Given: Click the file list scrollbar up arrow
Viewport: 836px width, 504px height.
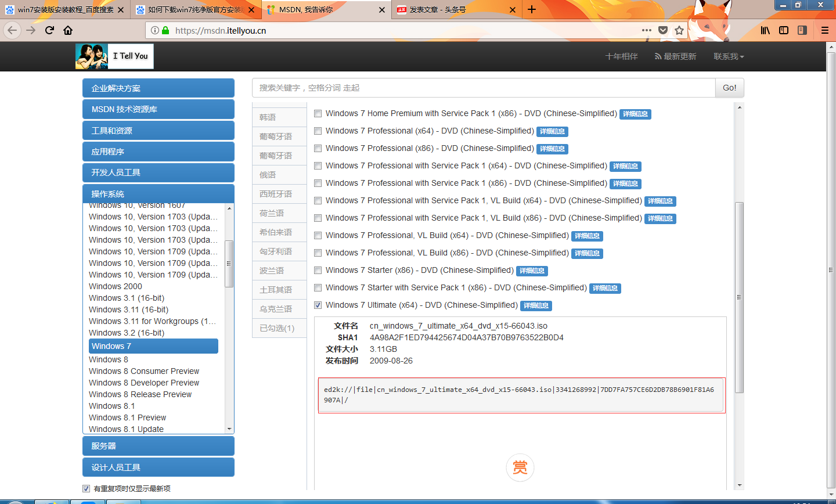Looking at the screenshot, I should coord(740,107).
